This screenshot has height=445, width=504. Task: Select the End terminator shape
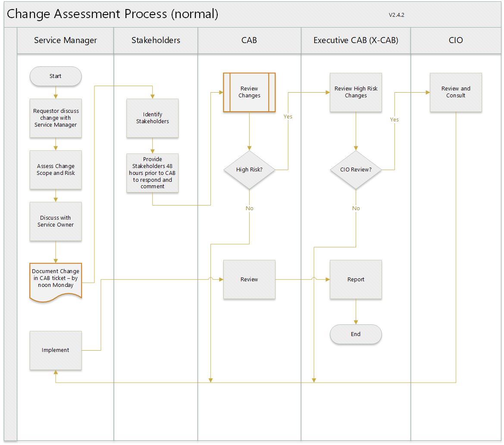(x=356, y=334)
